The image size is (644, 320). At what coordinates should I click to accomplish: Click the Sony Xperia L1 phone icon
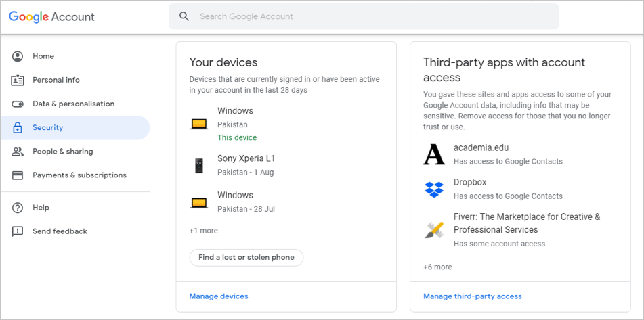(198, 165)
